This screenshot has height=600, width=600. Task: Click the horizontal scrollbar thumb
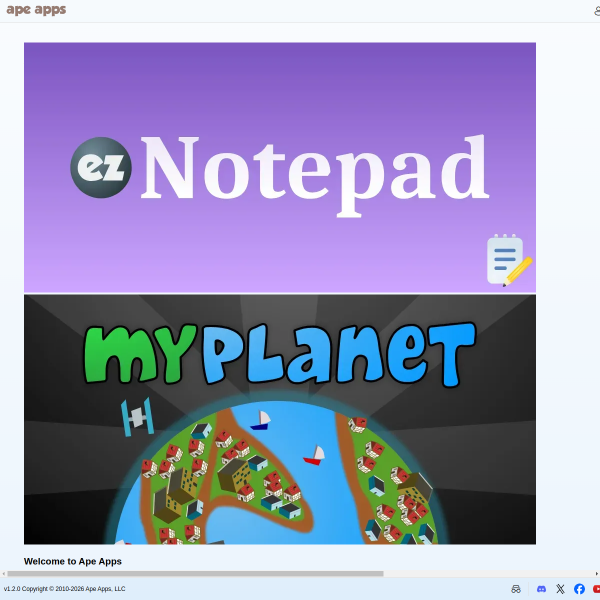coord(195,574)
